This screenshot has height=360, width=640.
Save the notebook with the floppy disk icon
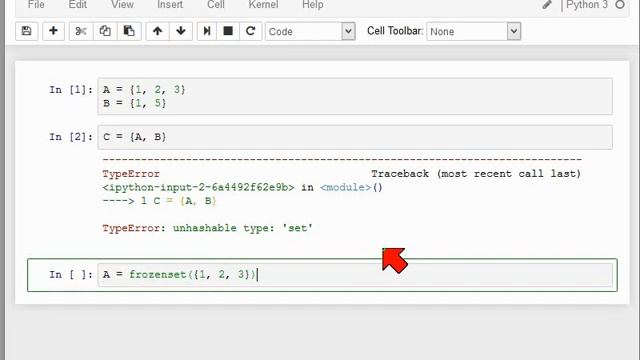click(27, 31)
